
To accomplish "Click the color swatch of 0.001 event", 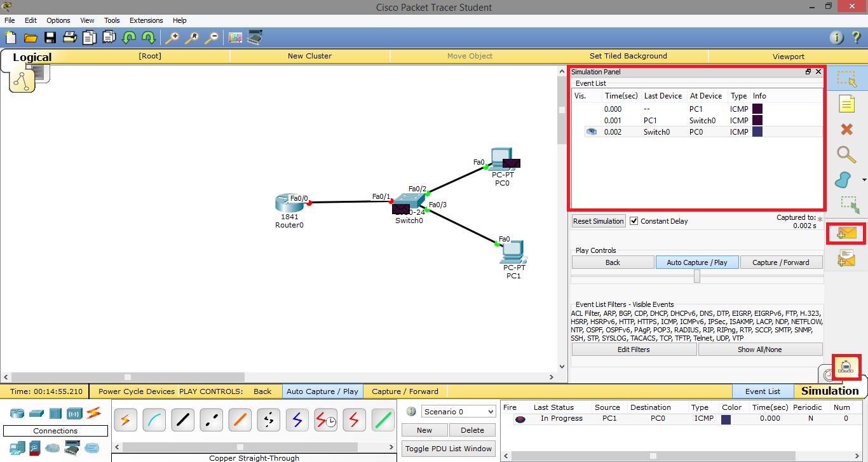I will coord(757,120).
